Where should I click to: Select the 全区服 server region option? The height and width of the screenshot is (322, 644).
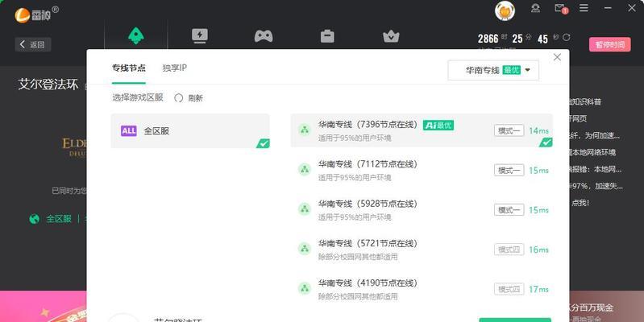(190, 131)
